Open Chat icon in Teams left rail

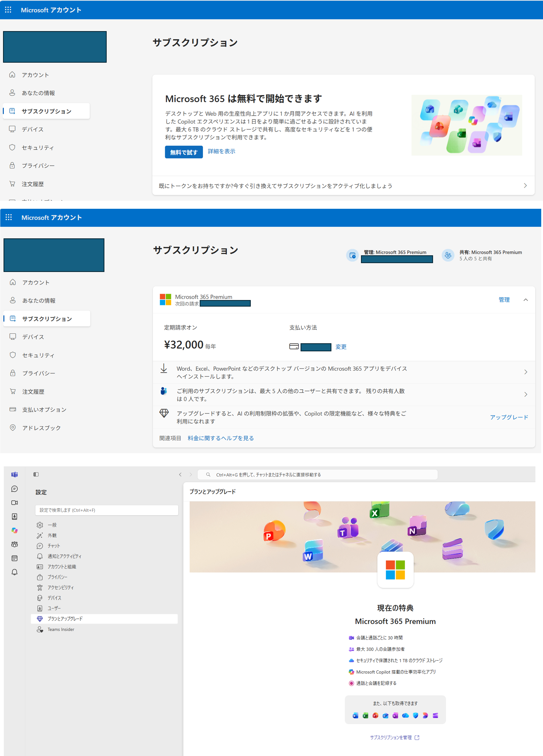14,489
